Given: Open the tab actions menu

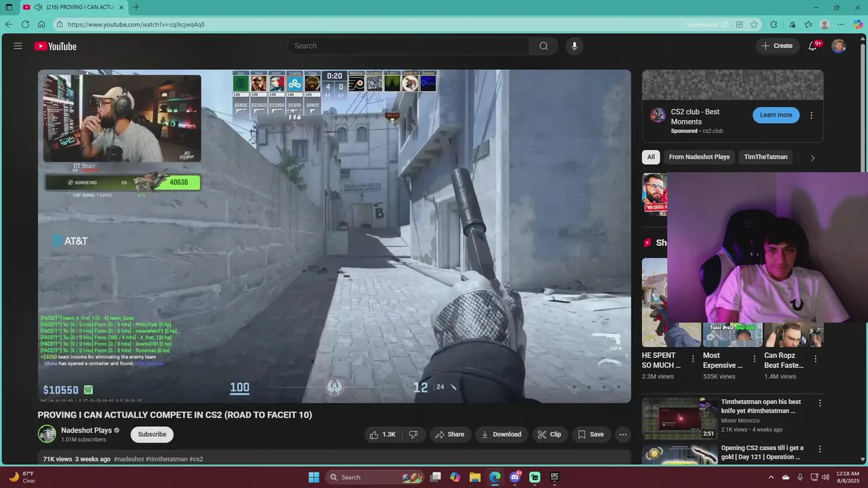Looking at the screenshot, I should (x=9, y=7).
